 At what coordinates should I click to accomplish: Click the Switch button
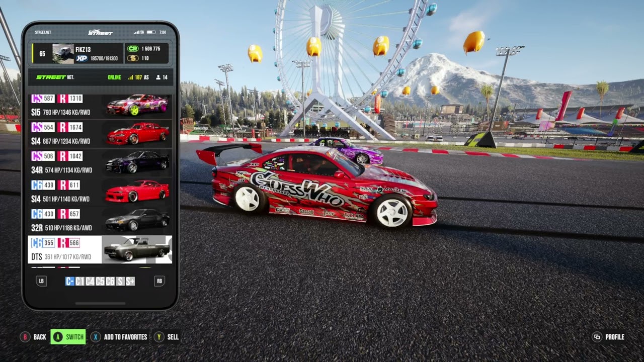[x=68, y=337]
